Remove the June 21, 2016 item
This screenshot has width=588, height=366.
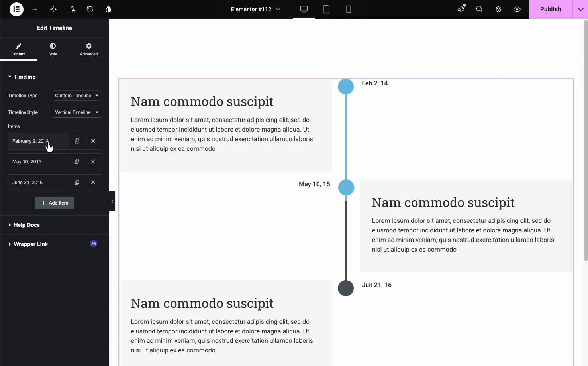(x=93, y=183)
